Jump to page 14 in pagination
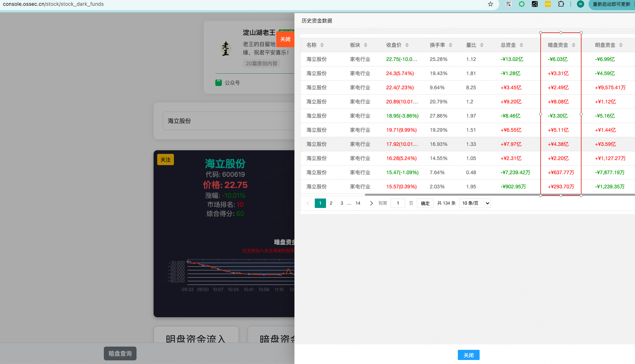Image resolution: width=635 pixels, height=364 pixels. tap(358, 203)
